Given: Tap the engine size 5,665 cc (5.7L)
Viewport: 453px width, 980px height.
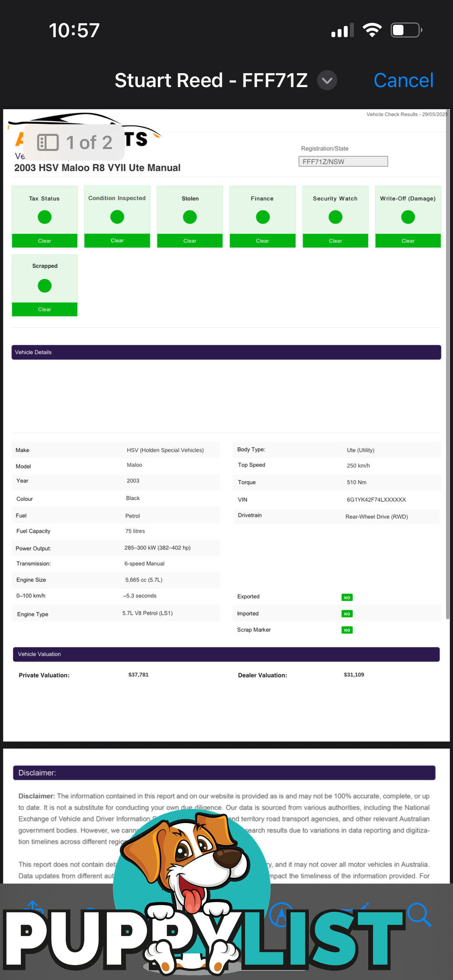Looking at the screenshot, I should (144, 580).
